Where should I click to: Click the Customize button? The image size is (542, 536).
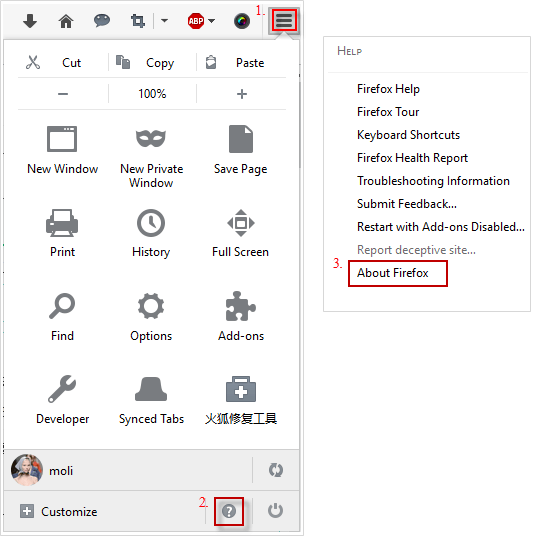59,511
